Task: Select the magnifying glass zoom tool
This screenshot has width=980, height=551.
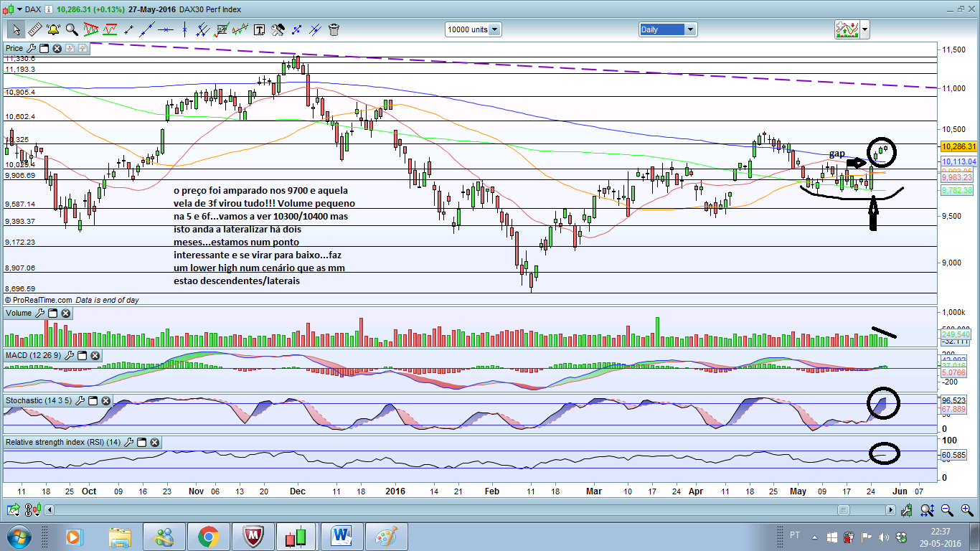Action: [x=72, y=29]
